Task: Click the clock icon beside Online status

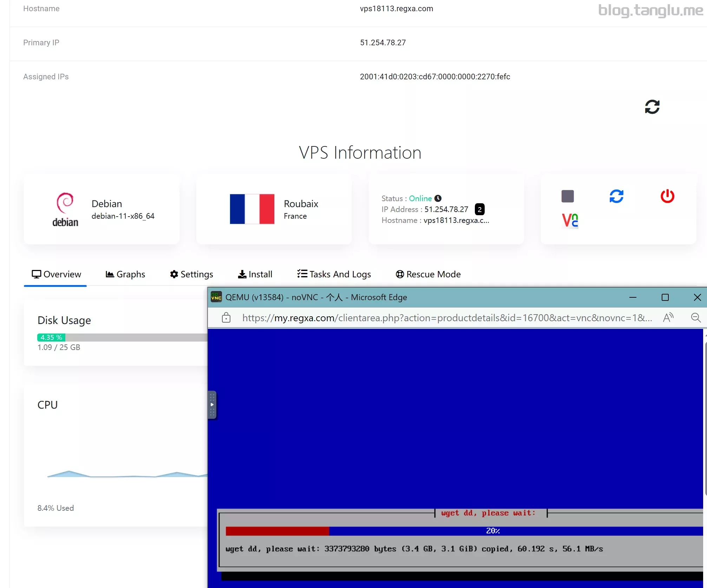Action: [x=438, y=198]
